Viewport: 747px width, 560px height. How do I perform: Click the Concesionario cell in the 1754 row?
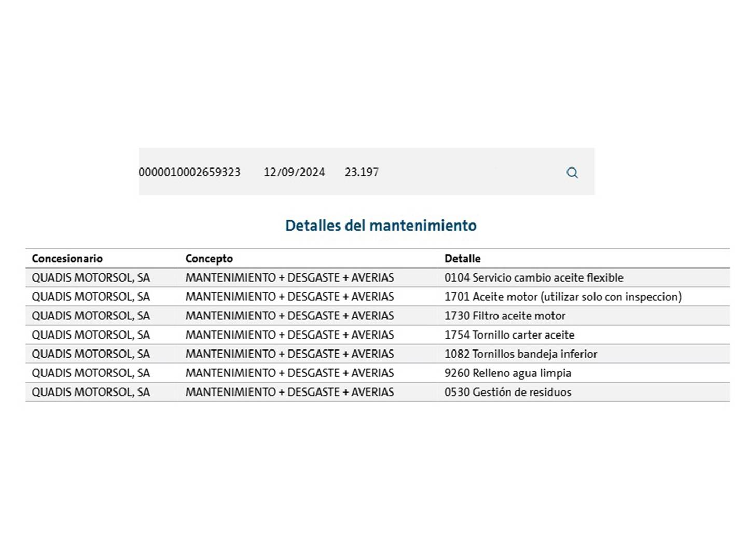(x=91, y=335)
